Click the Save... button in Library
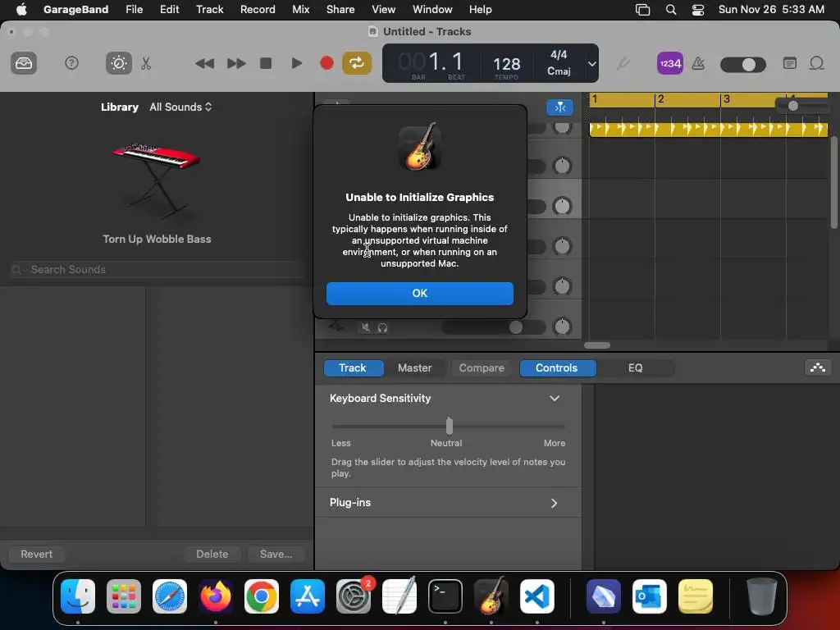The image size is (840, 630). [x=276, y=554]
